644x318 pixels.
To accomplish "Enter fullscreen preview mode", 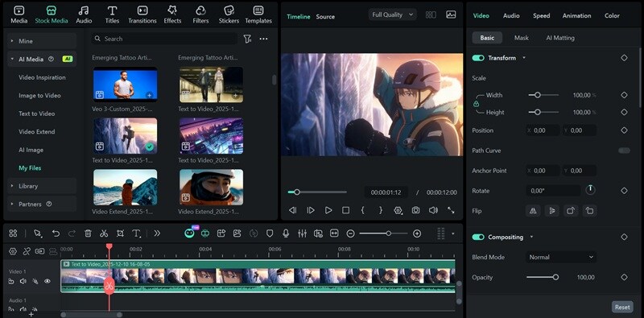I will point(451,210).
